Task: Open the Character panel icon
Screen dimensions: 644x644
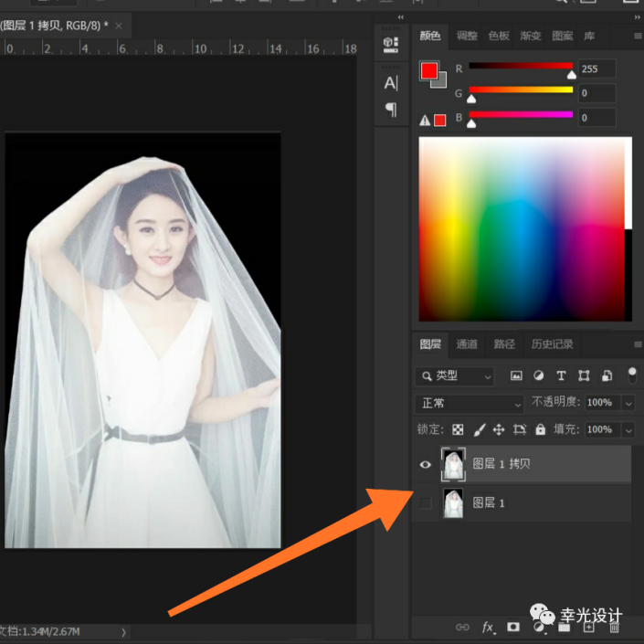Action: [391, 83]
